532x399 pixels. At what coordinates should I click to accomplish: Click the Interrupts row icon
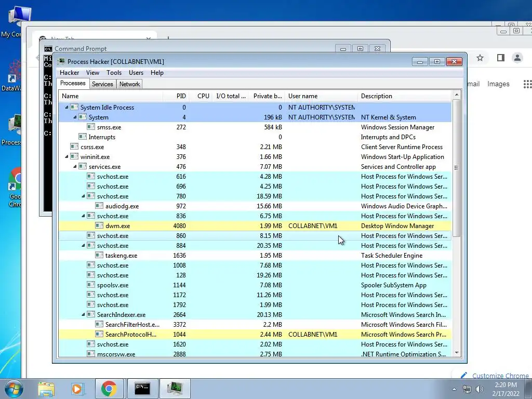coord(83,137)
